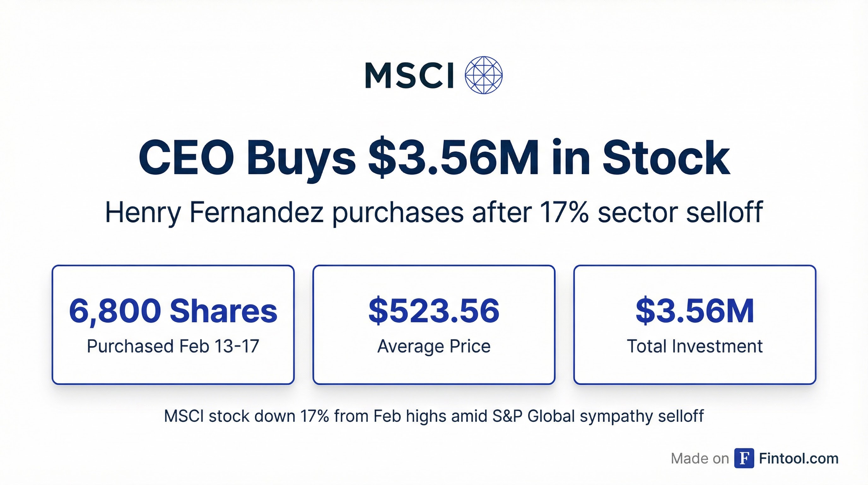Click the MSCI wordmark text
This screenshot has width=868, height=485.
pos(409,76)
